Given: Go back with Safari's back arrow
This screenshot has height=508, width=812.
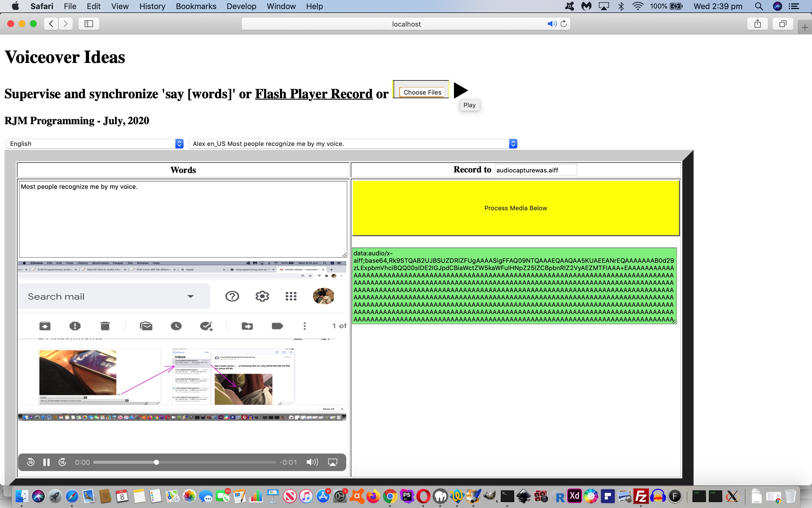Looking at the screenshot, I should (x=51, y=23).
